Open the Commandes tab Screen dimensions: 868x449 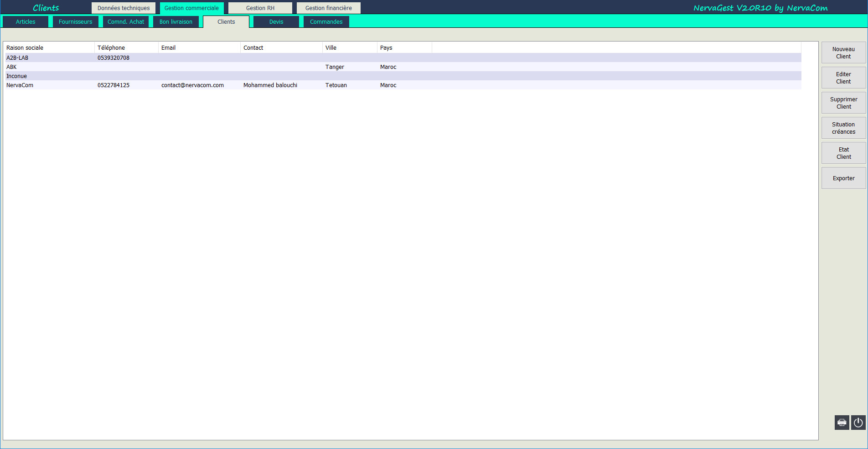pyautogui.click(x=326, y=22)
